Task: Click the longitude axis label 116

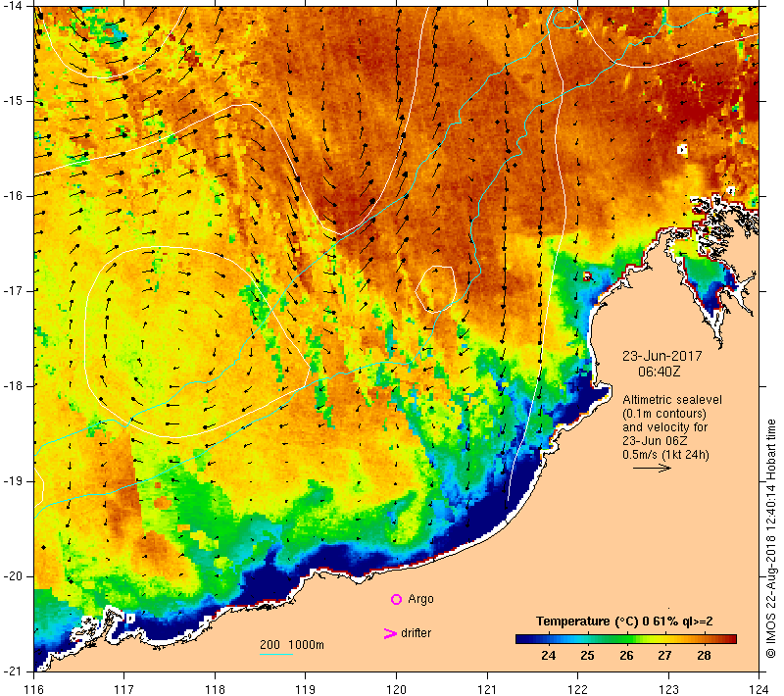Action: click(34, 689)
